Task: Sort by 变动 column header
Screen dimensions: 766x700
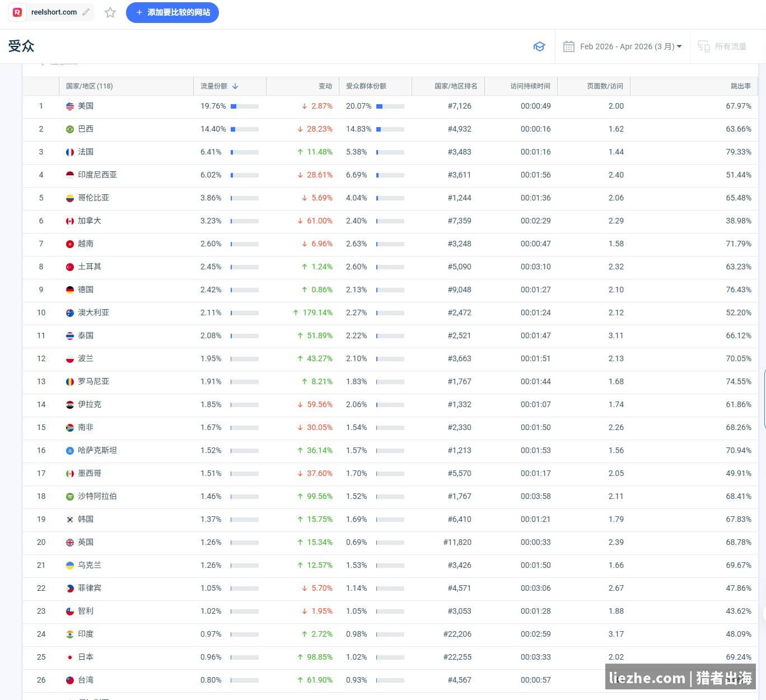Action: [x=325, y=86]
